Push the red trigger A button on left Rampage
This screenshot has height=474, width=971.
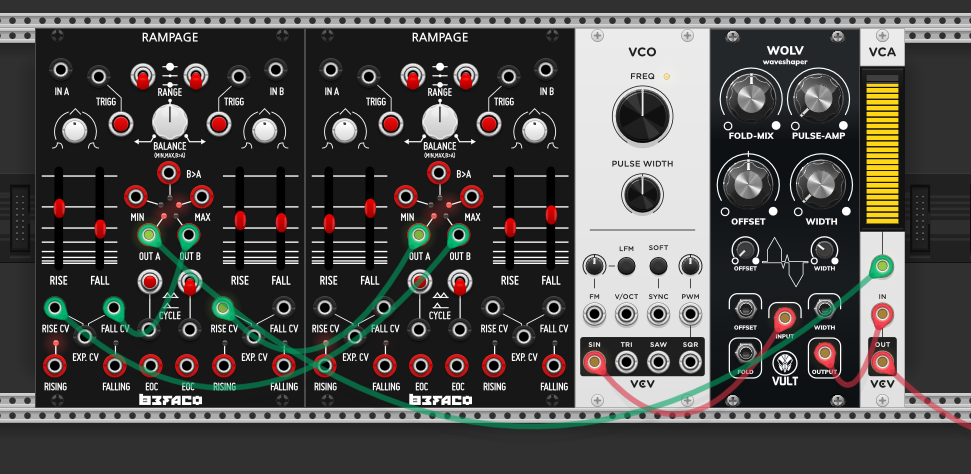(121, 124)
